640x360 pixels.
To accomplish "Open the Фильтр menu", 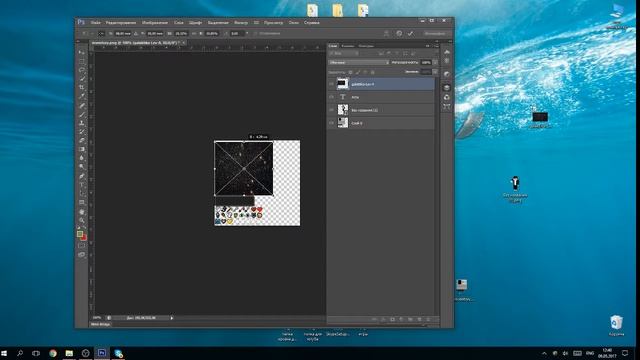I will click(x=241, y=22).
